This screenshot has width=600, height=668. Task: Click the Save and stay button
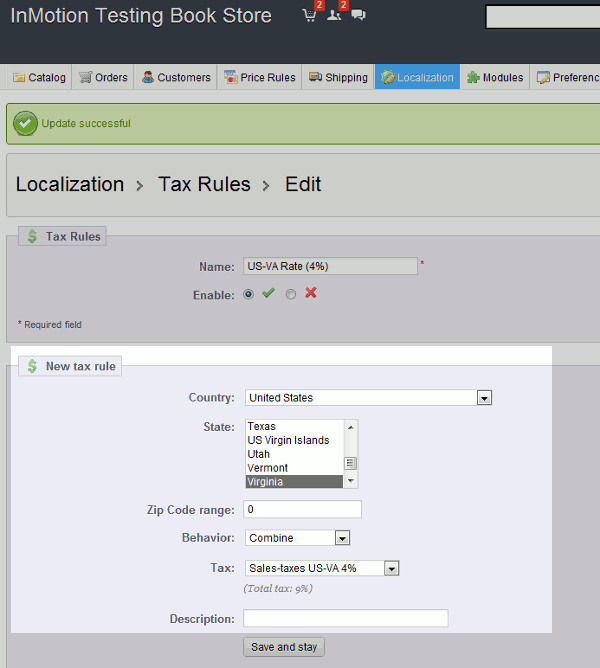[x=284, y=647]
